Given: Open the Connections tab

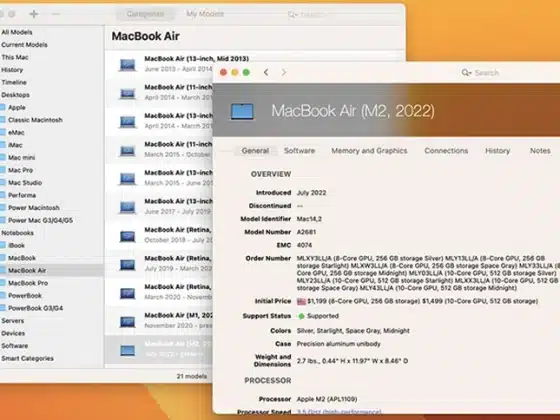Looking at the screenshot, I should pos(446,151).
